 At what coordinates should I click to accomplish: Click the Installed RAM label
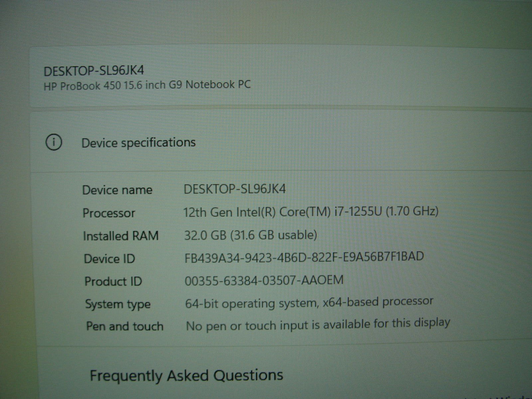coord(121,236)
